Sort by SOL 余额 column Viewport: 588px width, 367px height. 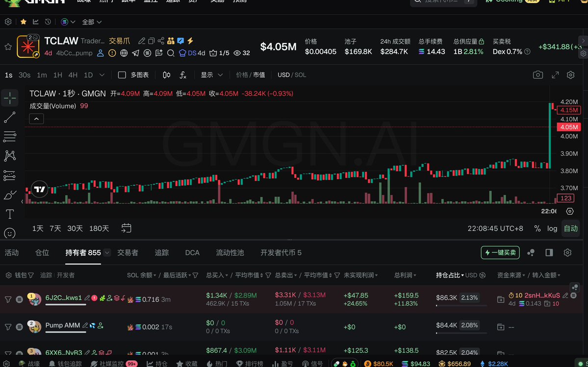click(142, 275)
